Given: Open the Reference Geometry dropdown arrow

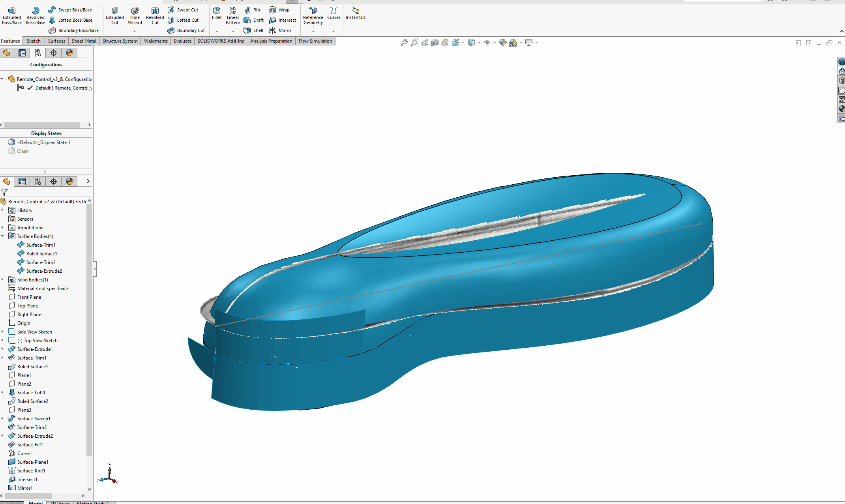Looking at the screenshot, I should pyautogui.click(x=313, y=31).
